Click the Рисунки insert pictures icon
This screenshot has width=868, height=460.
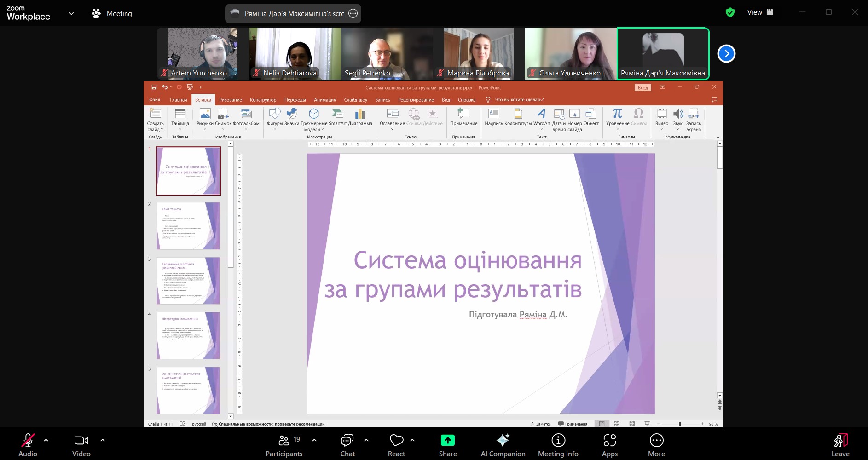tap(205, 114)
